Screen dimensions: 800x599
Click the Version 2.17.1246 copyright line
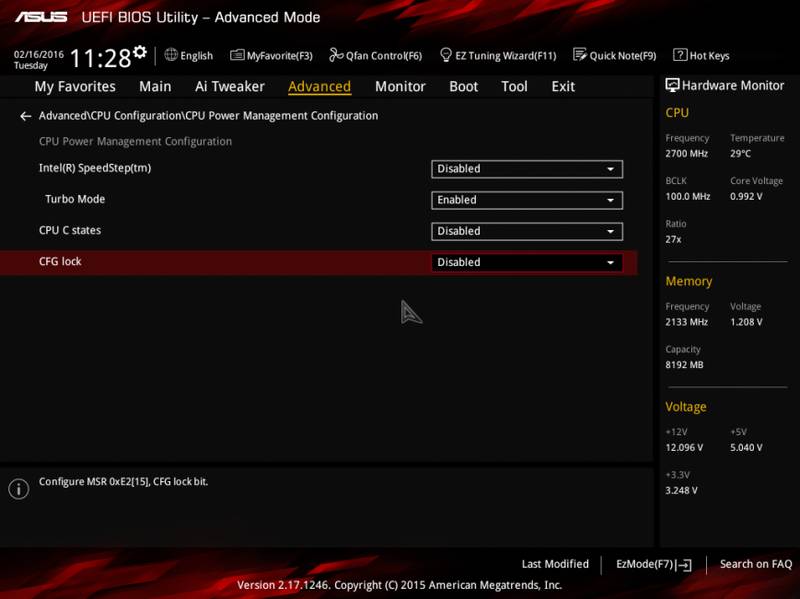[399, 585]
